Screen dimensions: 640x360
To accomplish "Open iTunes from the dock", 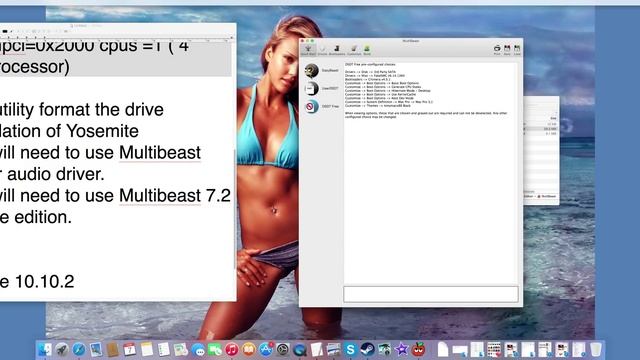I will (232, 349).
